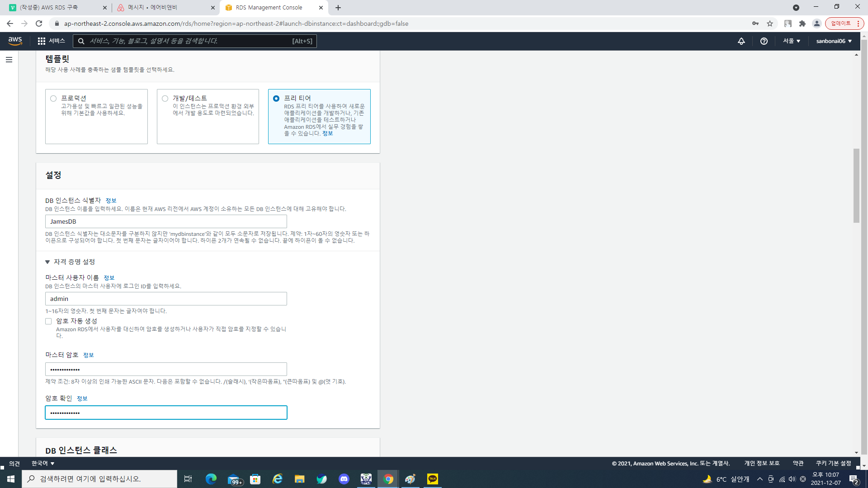Select the 프로덕션 template radio button

(53, 99)
